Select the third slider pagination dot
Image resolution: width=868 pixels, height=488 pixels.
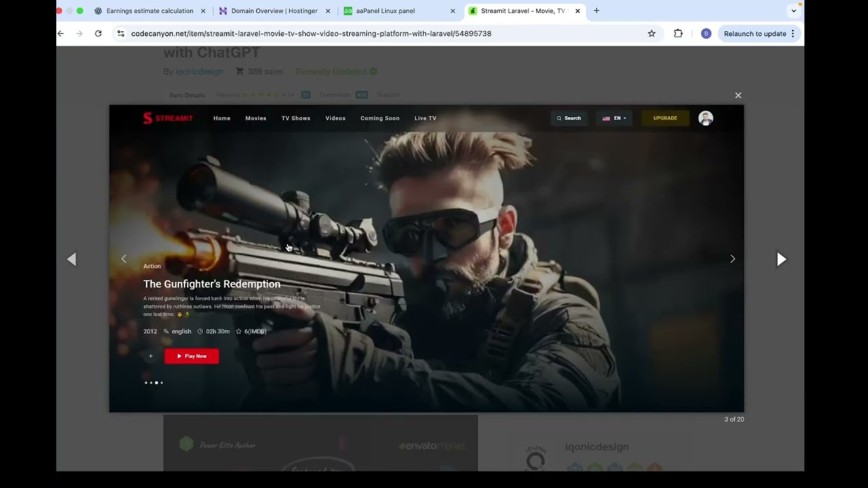click(156, 383)
